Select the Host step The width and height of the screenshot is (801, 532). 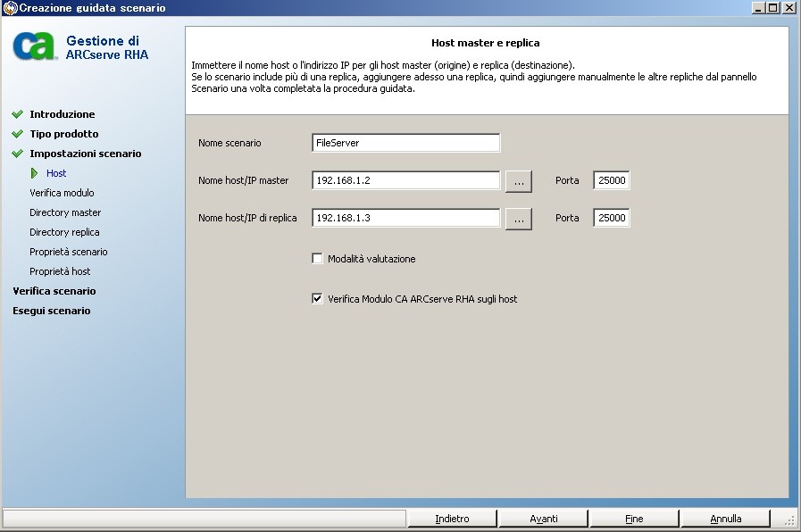click(x=56, y=173)
